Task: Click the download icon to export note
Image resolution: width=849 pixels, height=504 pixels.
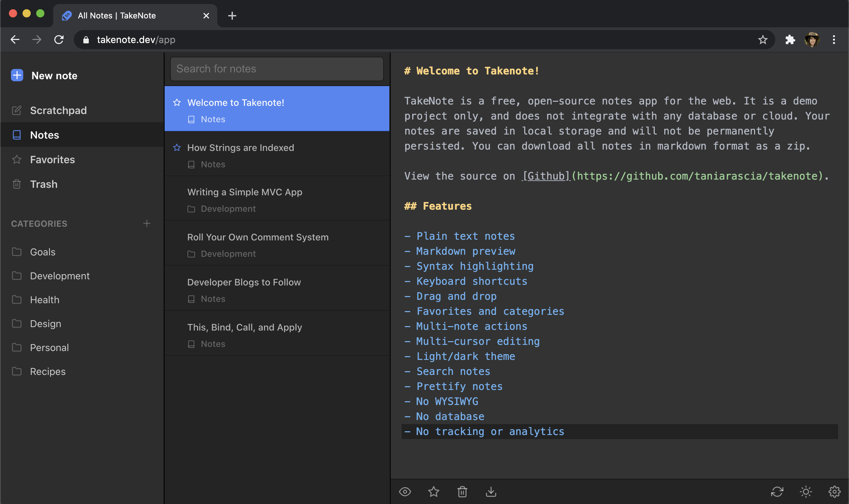Action: 491,491
